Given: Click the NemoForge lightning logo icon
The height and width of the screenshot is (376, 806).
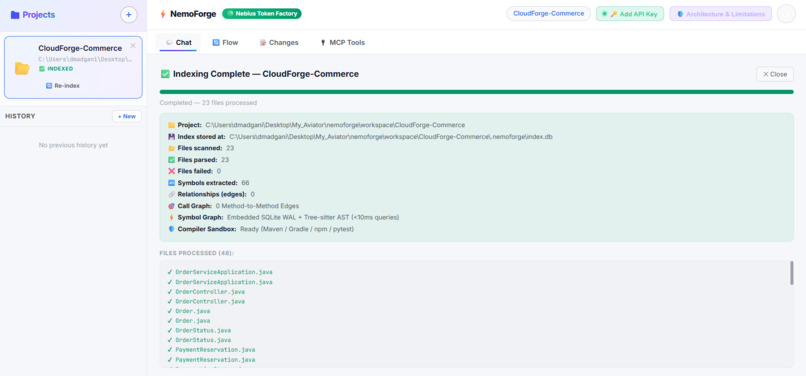Looking at the screenshot, I should pos(163,14).
